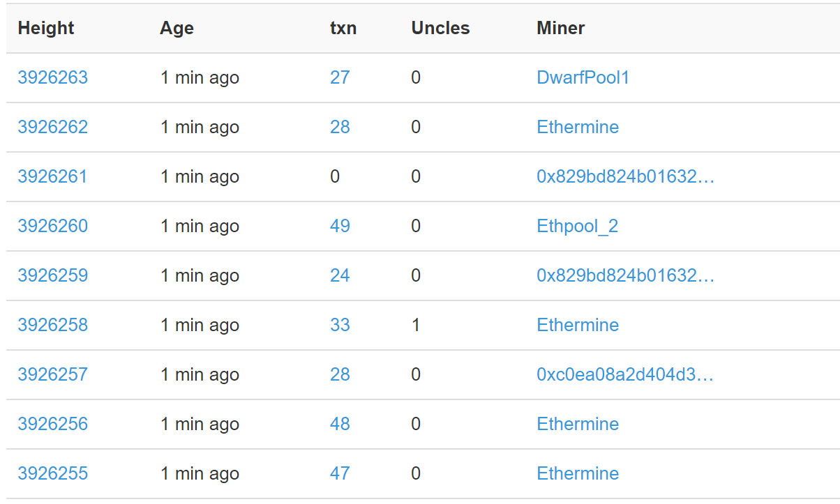Open 0x829bd824b01632 miner for block 3926261
The image size is (840, 504).
626,176
